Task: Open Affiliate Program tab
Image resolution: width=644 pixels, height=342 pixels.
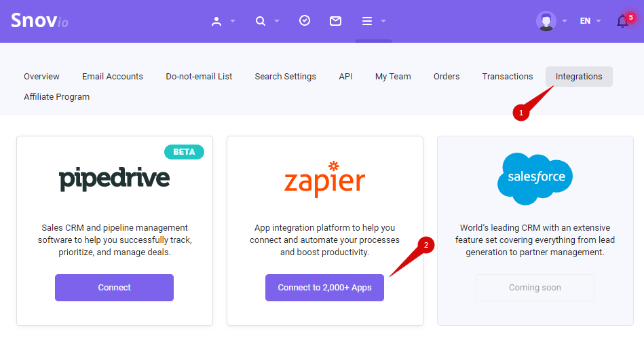Action: (57, 97)
